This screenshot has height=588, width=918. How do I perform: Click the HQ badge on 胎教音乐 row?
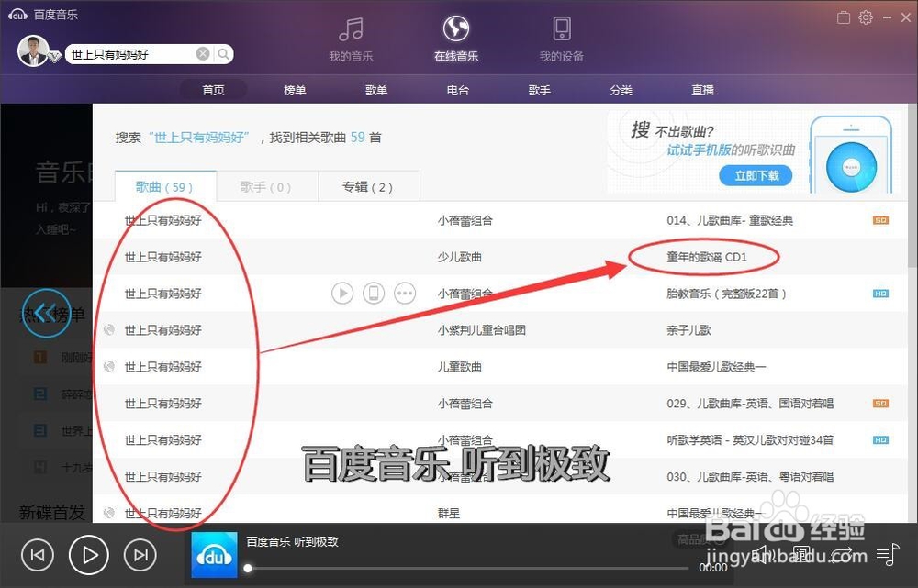coord(880,294)
